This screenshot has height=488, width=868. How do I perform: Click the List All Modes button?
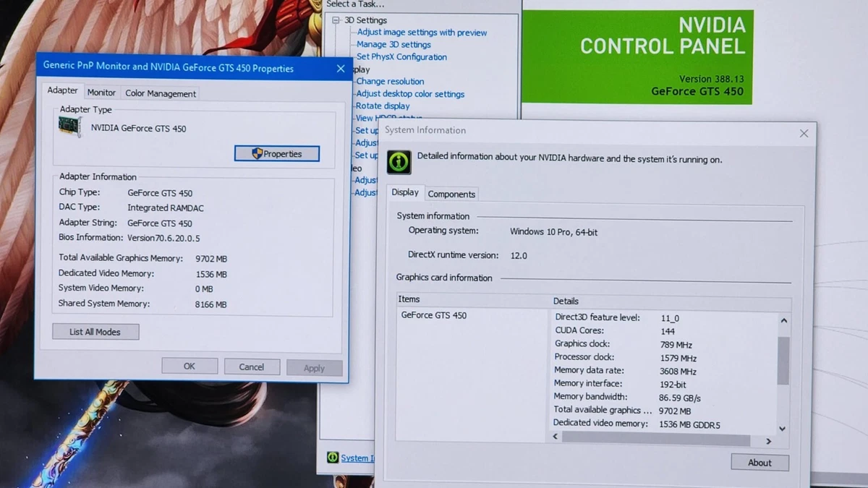pos(95,332)
